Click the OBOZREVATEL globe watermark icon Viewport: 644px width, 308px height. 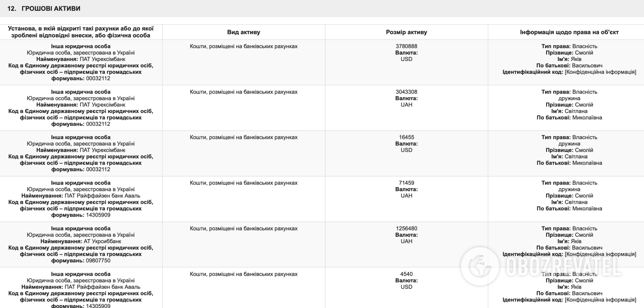point(480,266)
